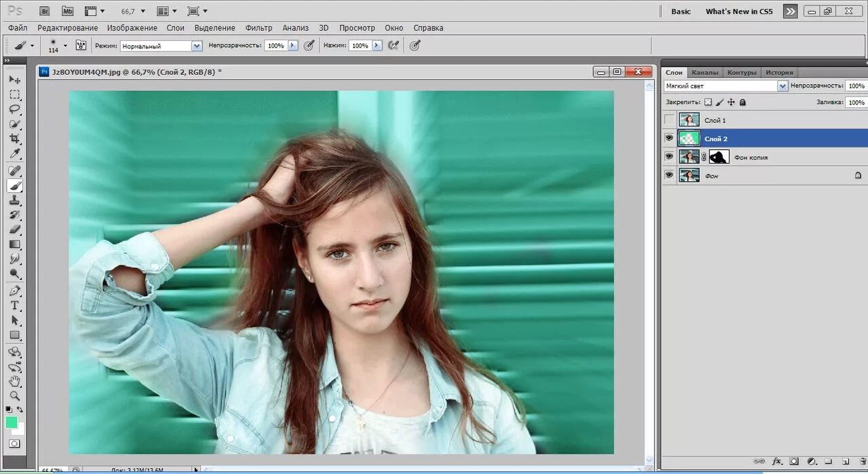Viewport: 868px width, 474px height.
Task: Open the Мягкий свет blend mode dropdown
Action: [782, 86]
